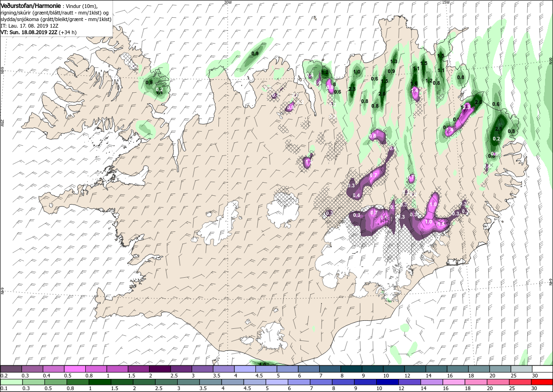Screen dimensions: 553x392
Task: Select the dusky mauve 0.2 swatch in the upper legend
Action: click(11, 369)
